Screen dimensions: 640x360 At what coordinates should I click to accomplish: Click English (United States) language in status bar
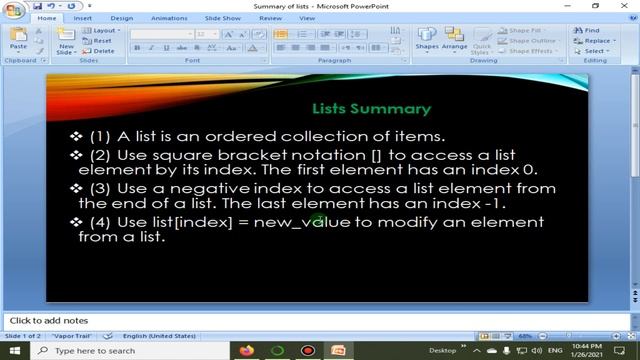click(x=159, y=336)
